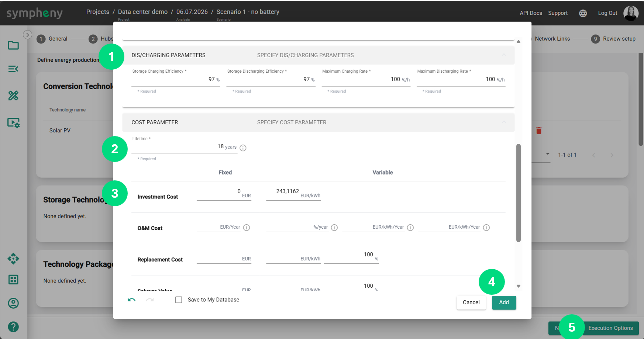
Task: Click the tools icon in sidebar
Action: tap(13, 96)
